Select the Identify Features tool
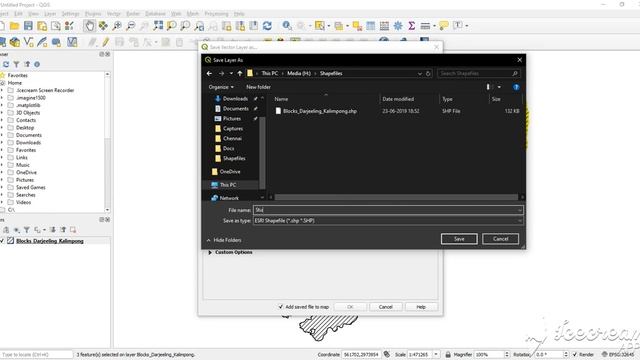The image size is (640, 360). pos(287,26)
